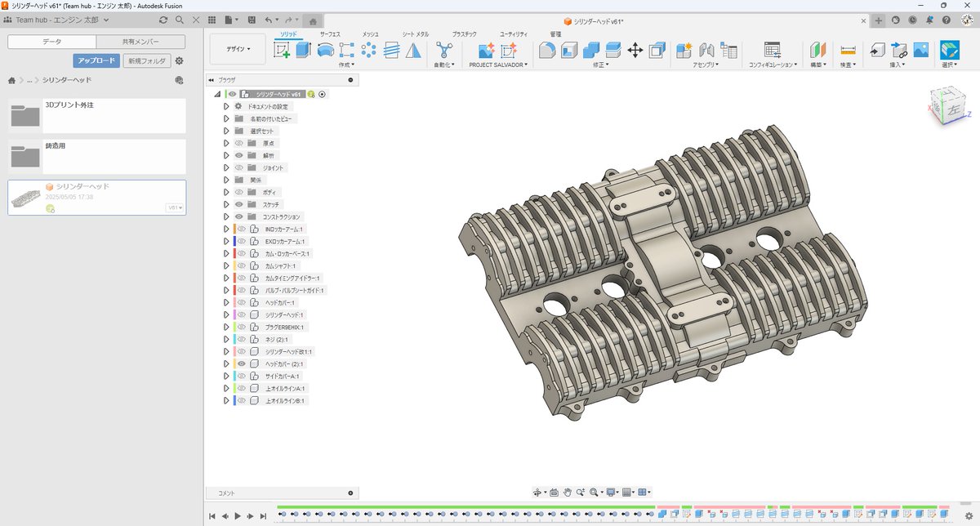Click the Construct plane icon
This screenshot has width=980, height=526.
click(x=818, y=50)
